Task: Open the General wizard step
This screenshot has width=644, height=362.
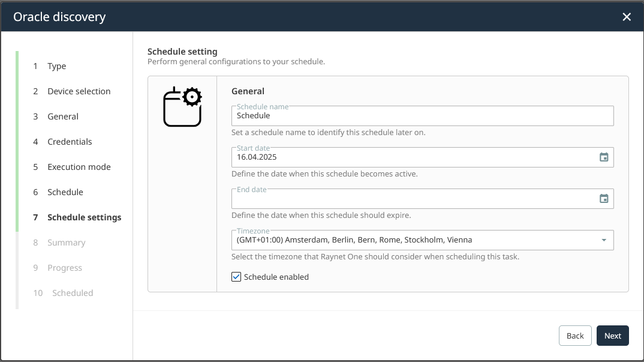Action: pyautogui.click(x=63, y=116)
